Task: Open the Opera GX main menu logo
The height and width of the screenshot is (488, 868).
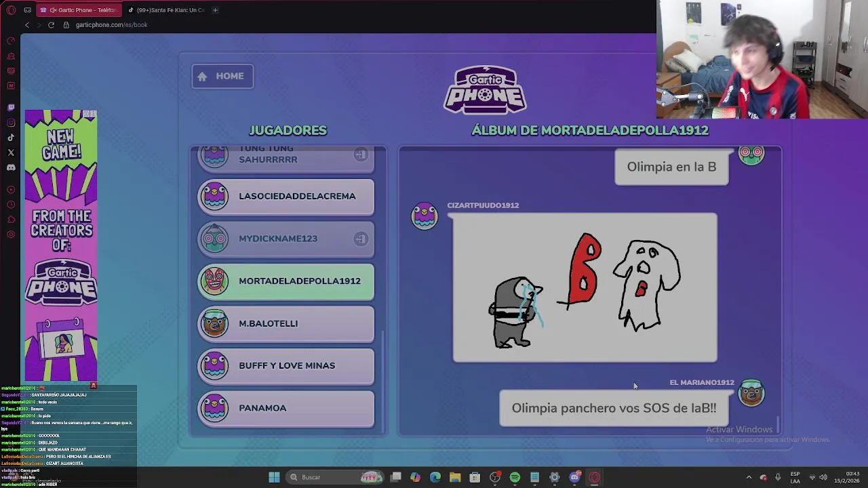Action: (x=11, y=10)
